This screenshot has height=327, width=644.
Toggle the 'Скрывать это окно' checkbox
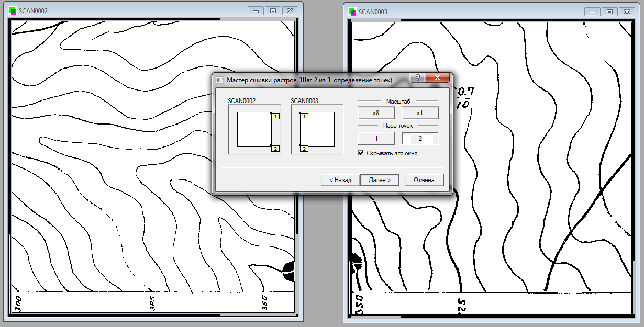361,153
